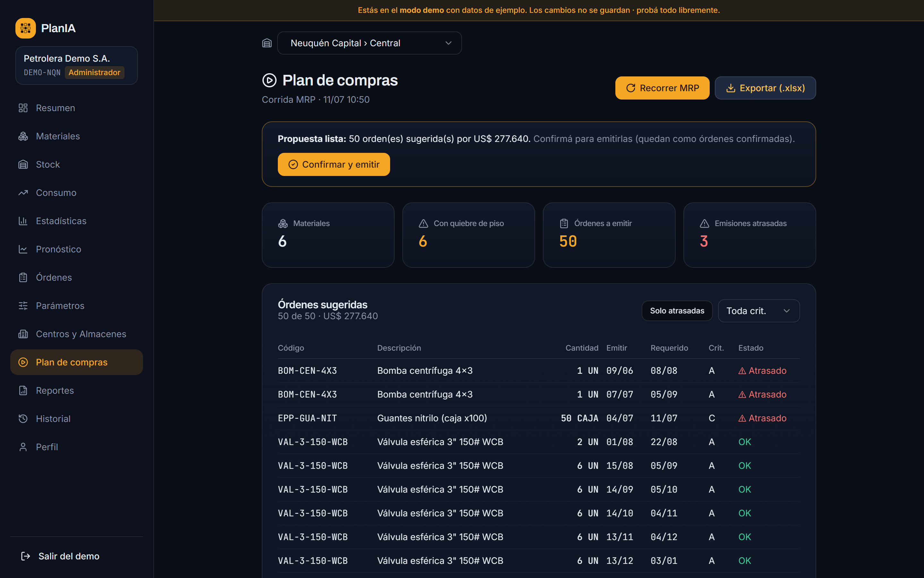Open Parámetros from sidebar menu
The height and width of the screenshot is (578, 924).
(x=76, y=306)
